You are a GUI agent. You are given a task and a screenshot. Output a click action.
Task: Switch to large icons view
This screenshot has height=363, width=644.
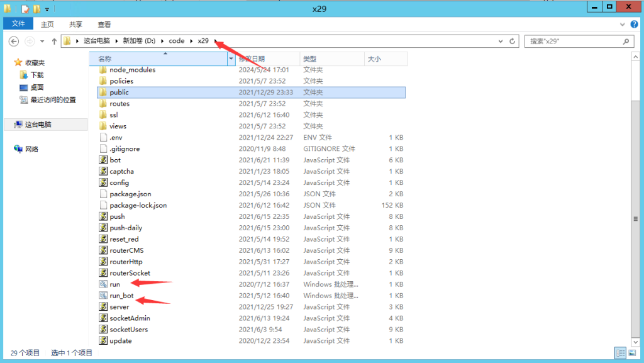[x=631, y=353]
